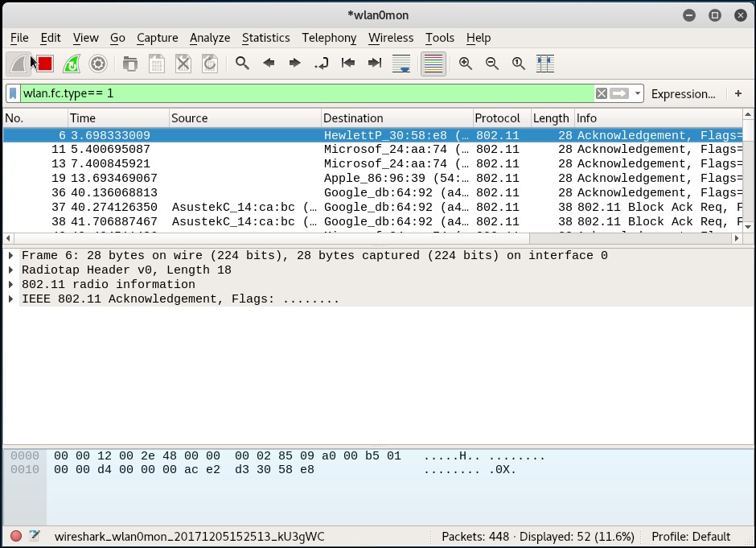Screen dimensions: 756x548
Task: Click the packet list horizontal scrollbar
Action: 372,238
